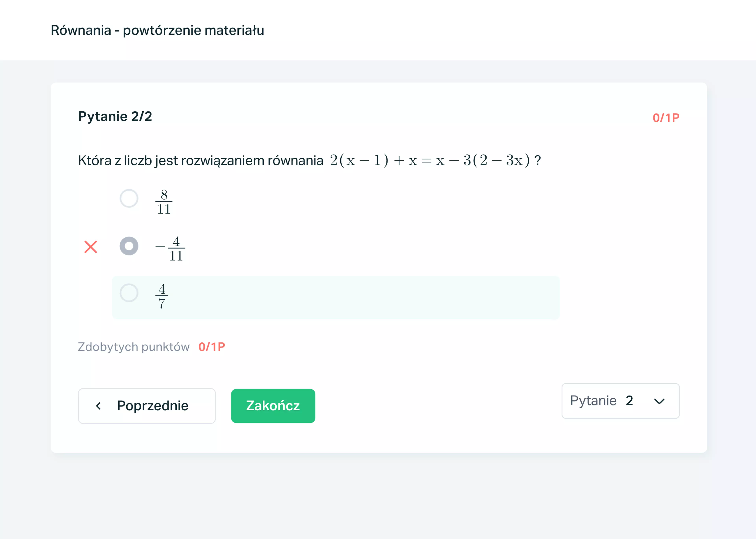Click the red X wrong-answer icon

click(x=91, y=247)
